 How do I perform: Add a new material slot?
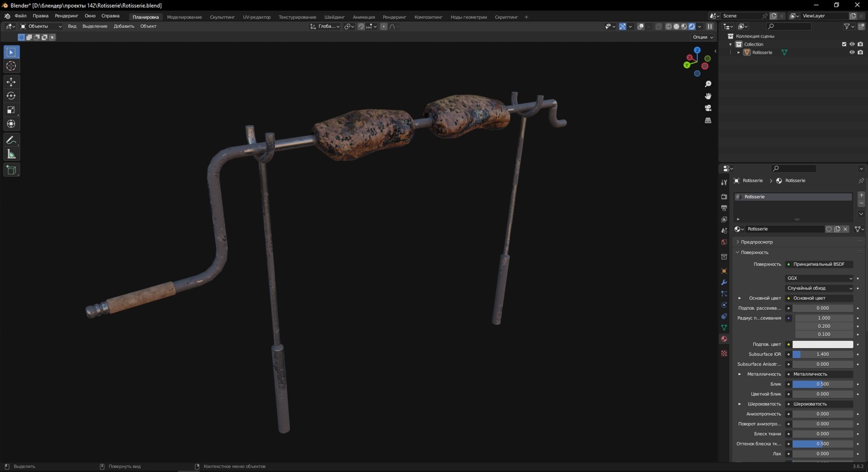pos(861,195)
